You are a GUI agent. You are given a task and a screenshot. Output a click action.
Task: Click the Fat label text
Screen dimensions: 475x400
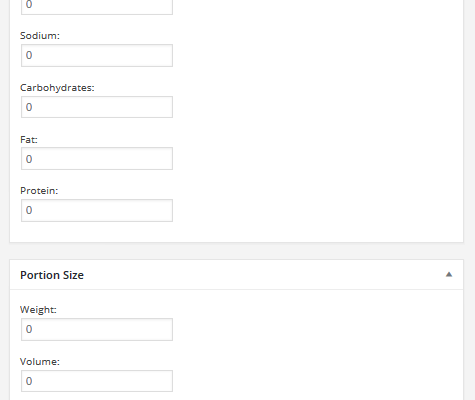[29, 140]
